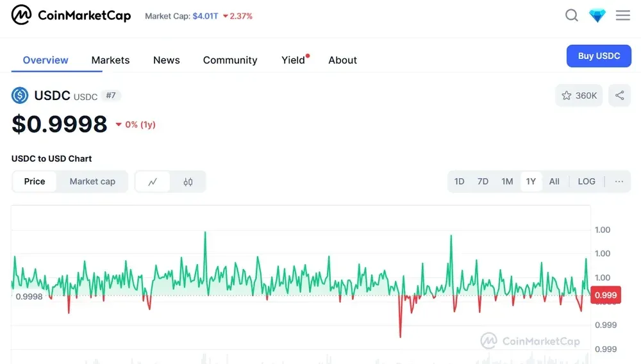The image size is (641, 364).
Task: Go to the About tab
Action: (x=342, y=60)
